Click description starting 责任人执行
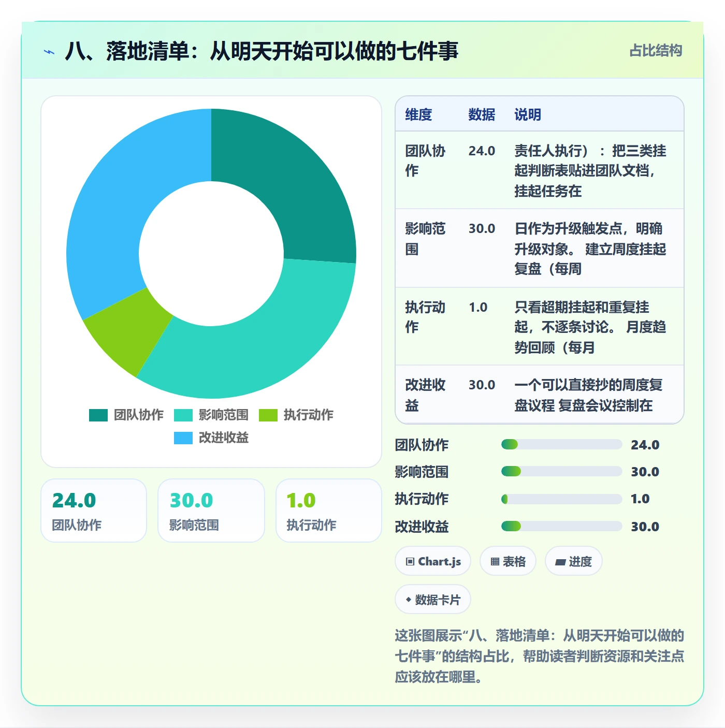The height and width of the screenshot is (728, 725). (590, 171)
